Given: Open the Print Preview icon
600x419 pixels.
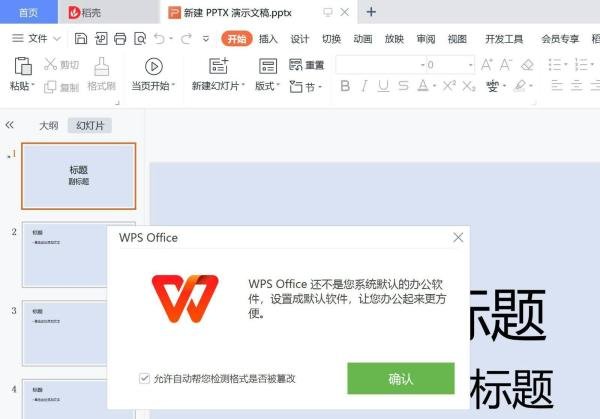Looking at the screenshot, I should click(x=140, y=39).
